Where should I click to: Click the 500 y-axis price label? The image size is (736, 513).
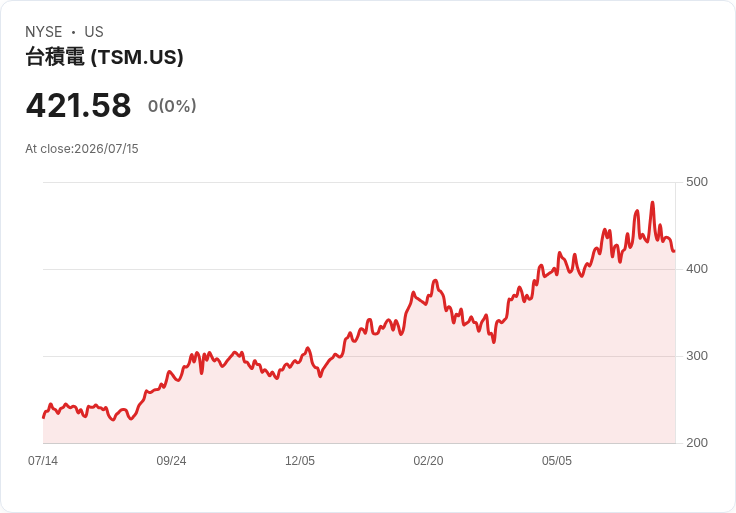tap(697, 182)
